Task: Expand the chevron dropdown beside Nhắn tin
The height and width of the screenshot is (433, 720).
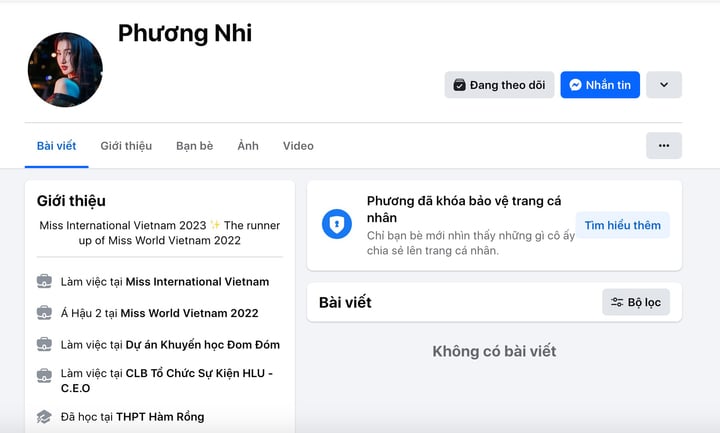Action: (x=664, y=85)
